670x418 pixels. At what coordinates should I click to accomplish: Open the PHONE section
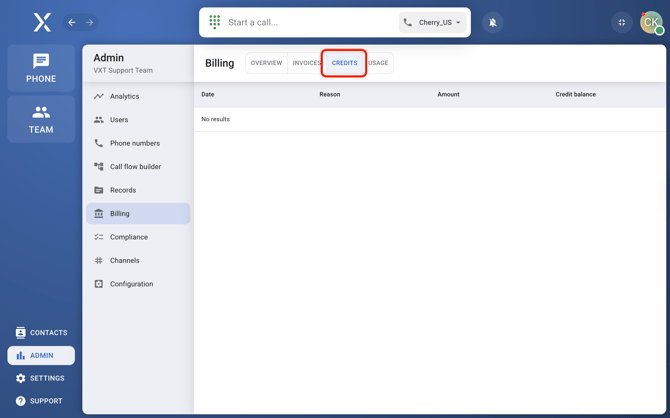tap(41, 68)
